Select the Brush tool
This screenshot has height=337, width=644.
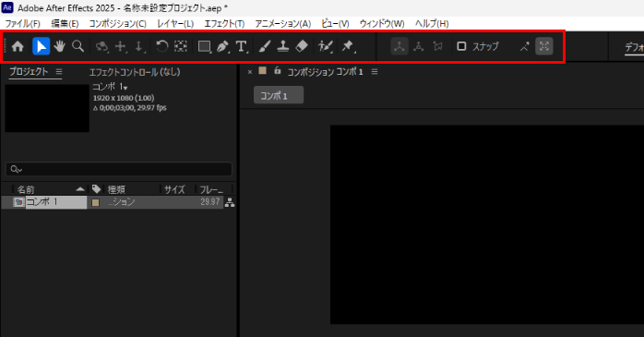click(265, 46)
